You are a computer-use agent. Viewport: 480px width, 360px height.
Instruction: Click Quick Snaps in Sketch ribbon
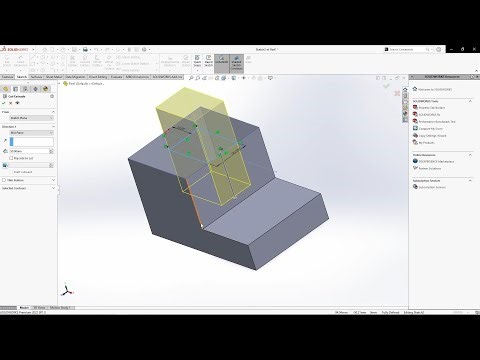point(197,62)
